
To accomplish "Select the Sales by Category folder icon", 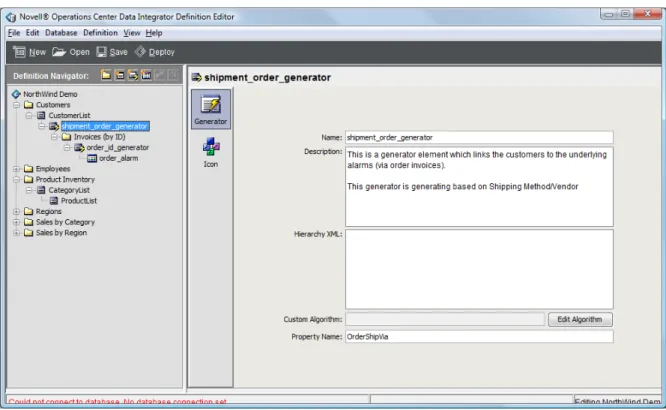I will click(x=28, y=222).
